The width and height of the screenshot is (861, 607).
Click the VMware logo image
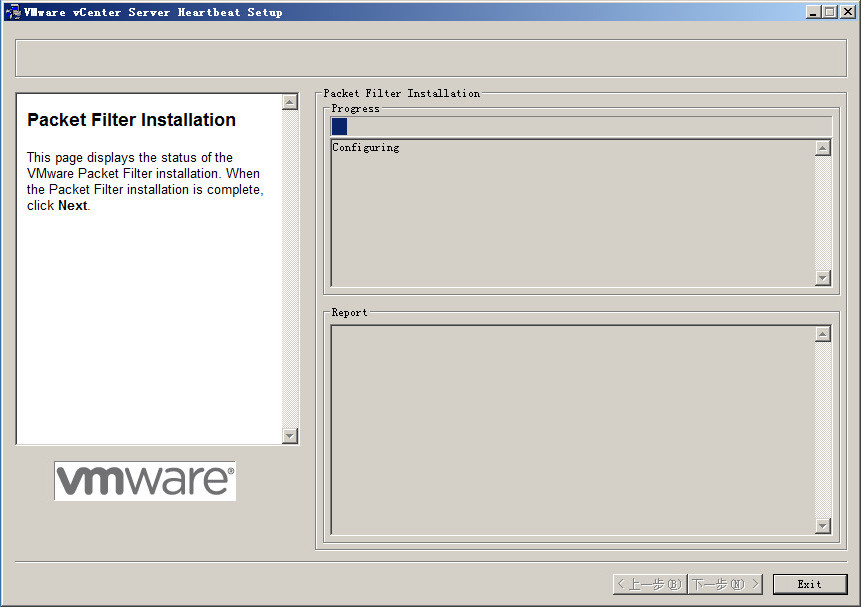145,481
